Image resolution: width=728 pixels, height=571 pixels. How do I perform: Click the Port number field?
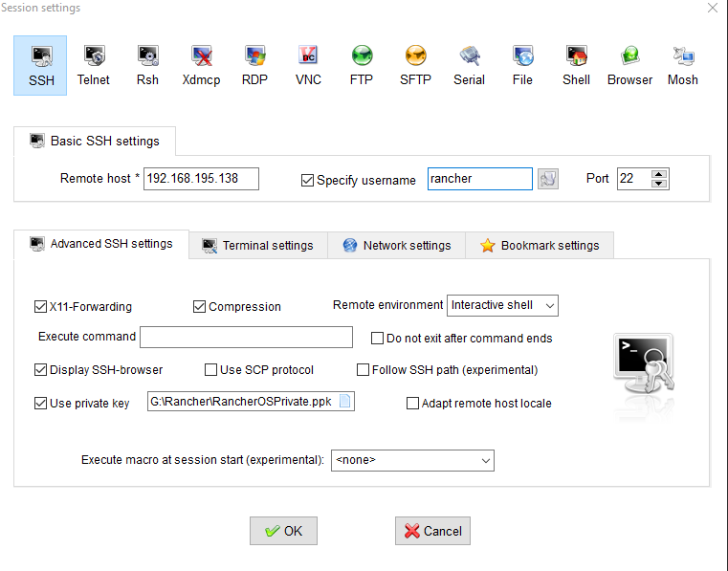634,179
